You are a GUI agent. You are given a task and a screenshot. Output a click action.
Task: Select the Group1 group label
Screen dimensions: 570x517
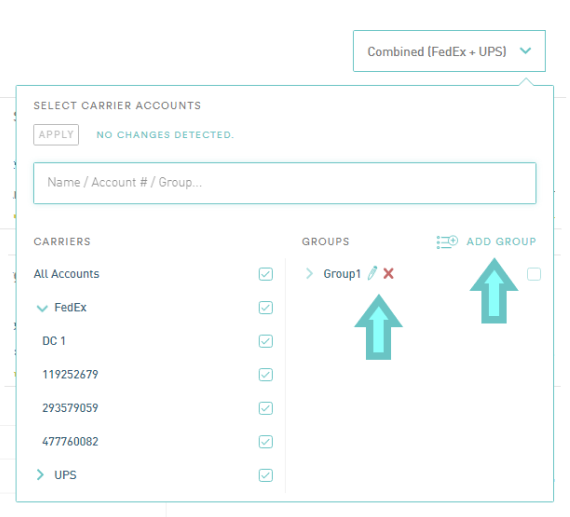point(342,274)
